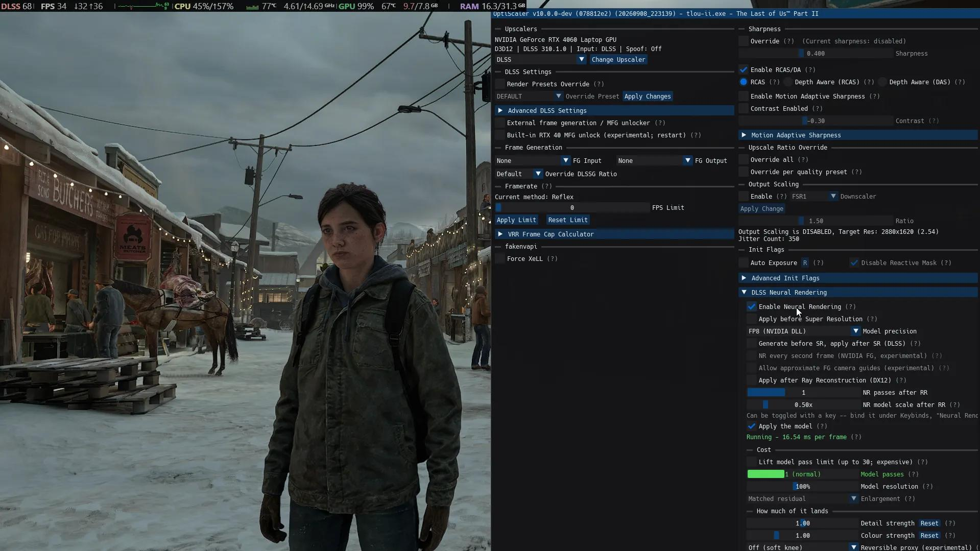Open the Enlargement dropdown
The width and height of the screenshot is (980, 551).
point(802,499)
